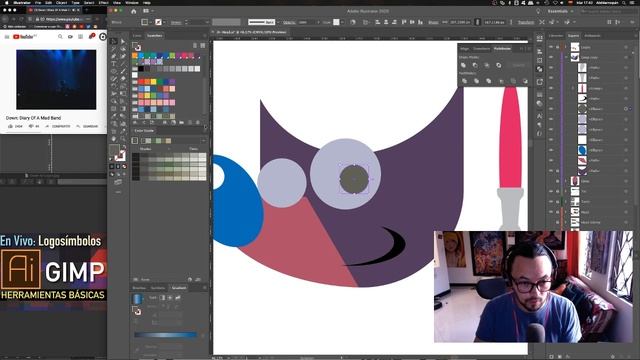Open the stroke color dropdown in control bar
The height and width of the screenshot is (360, 640).
pos(164,22)
